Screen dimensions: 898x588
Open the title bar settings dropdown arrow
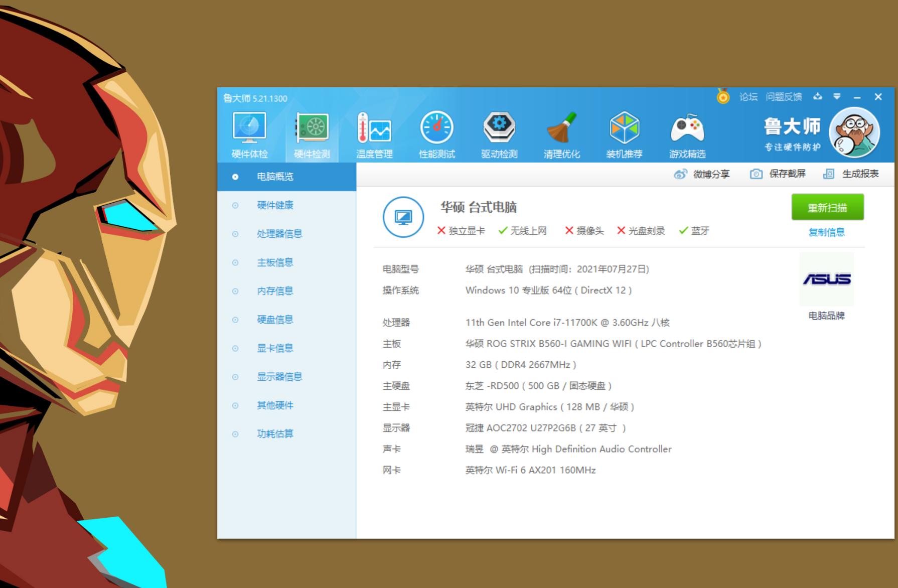(837, 97)
